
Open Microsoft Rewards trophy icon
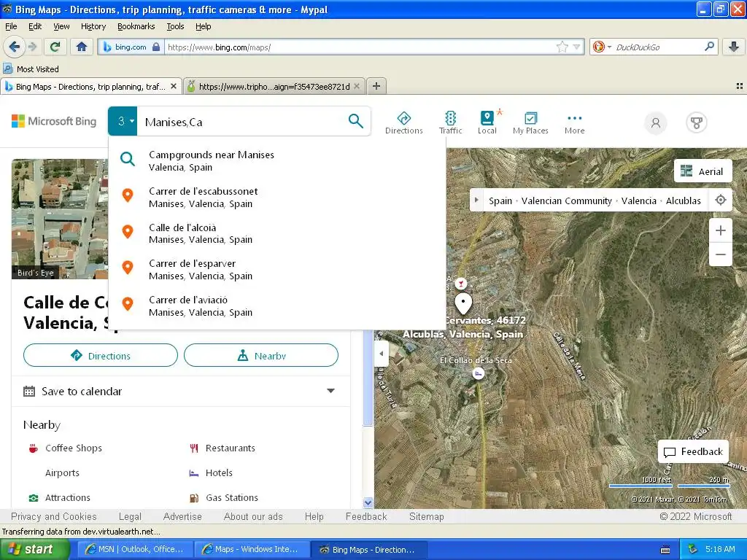pos(697,122)
